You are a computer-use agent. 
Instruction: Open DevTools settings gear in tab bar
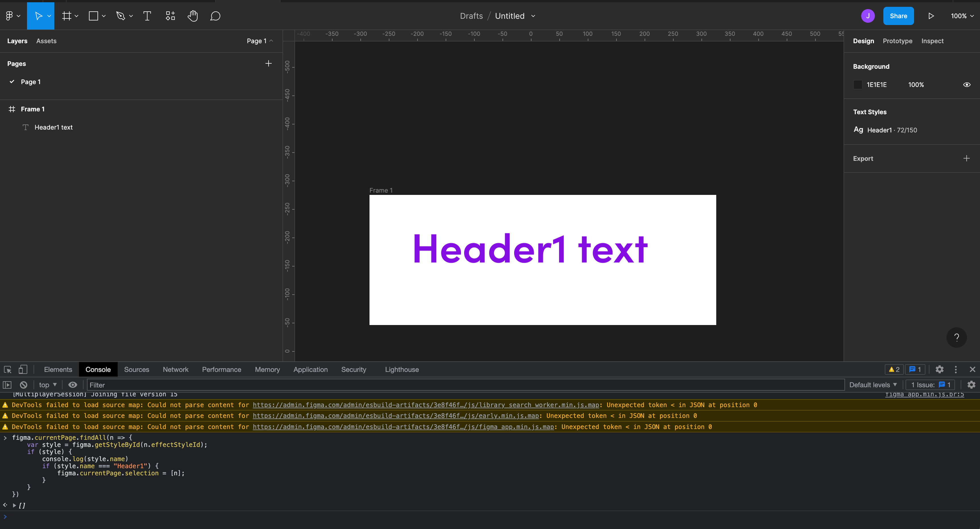tap(939, 369)
